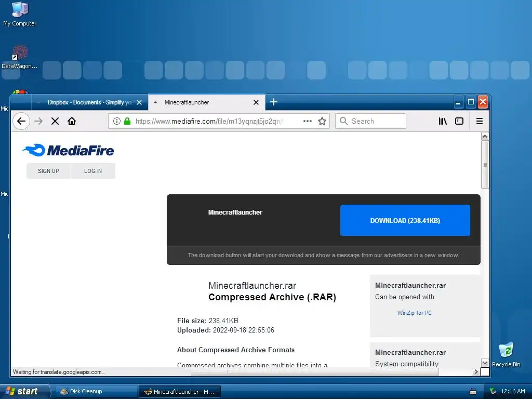Screen dimensions: 532x399
Task: Click the advertisers notice under download button
Action: click(x=323, y=255)
